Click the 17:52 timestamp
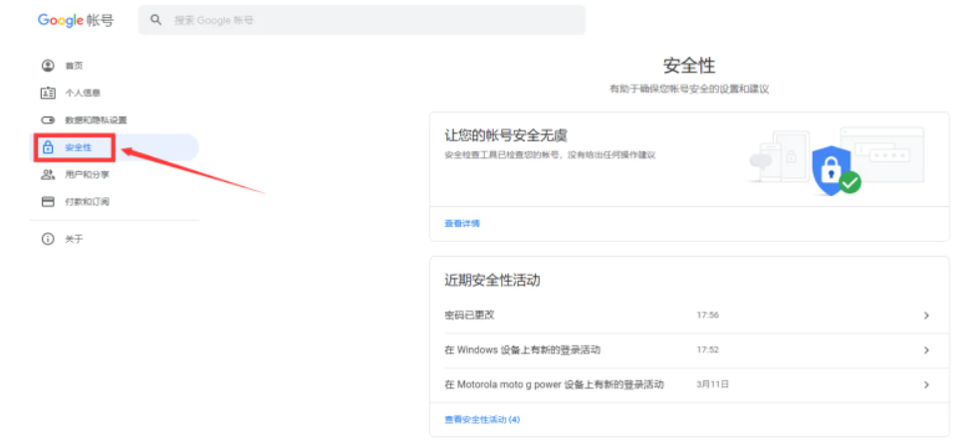Viewport: 980px width, 448px height. coord(707,350)
